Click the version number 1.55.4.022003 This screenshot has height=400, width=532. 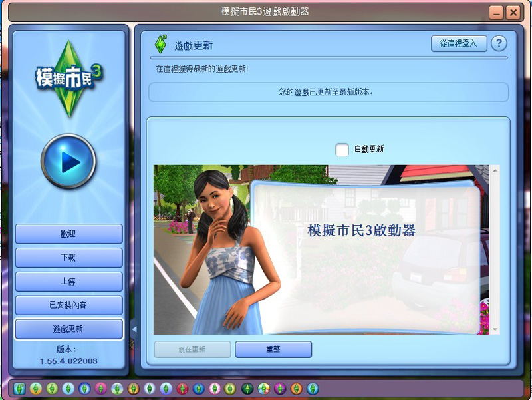68,361
